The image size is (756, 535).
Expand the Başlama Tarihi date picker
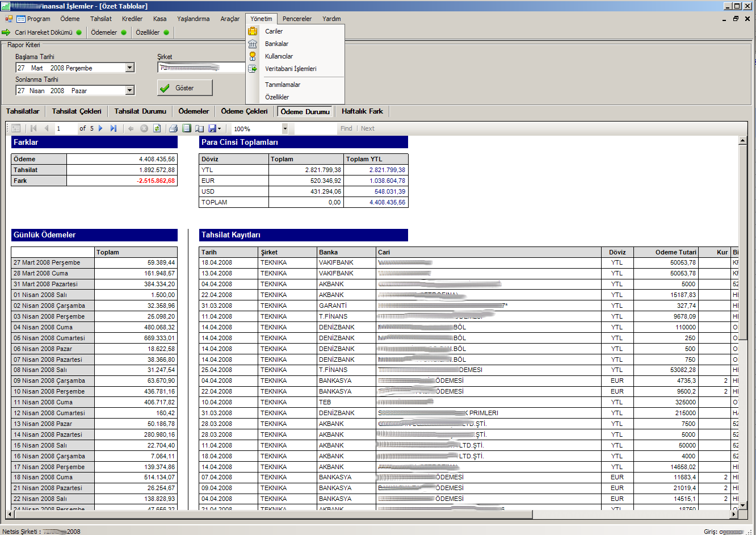pos(130,68)
